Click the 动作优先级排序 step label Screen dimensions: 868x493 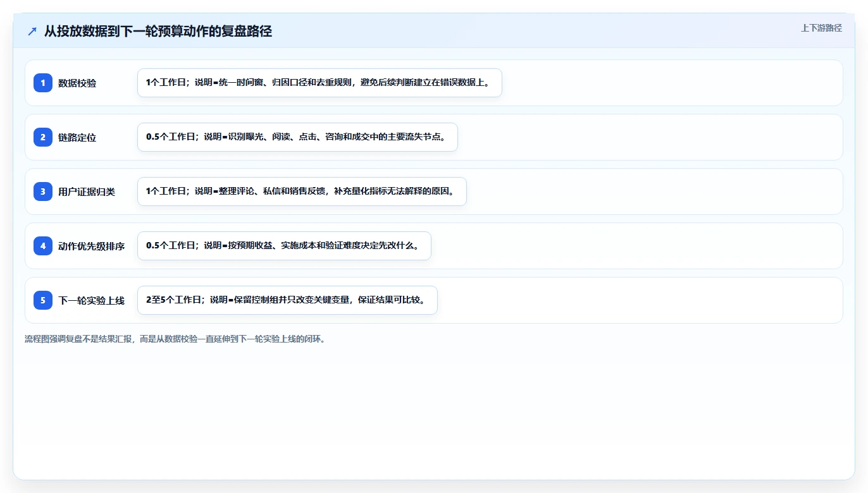tap(92, 246)
